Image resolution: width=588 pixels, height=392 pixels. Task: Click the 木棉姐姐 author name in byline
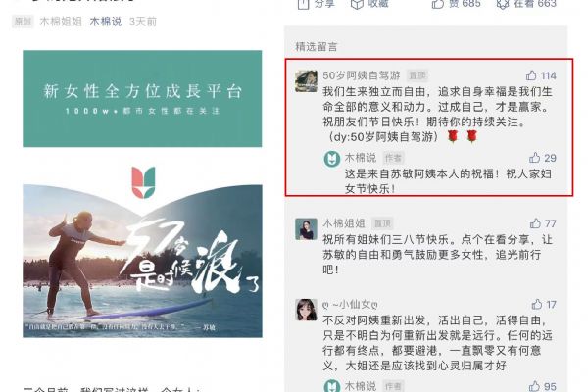(x=61, y=22)
